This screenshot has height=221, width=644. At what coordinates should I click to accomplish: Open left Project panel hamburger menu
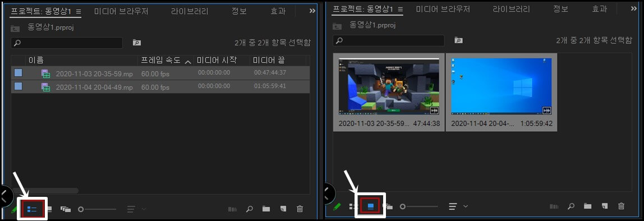tap(79, 12)
